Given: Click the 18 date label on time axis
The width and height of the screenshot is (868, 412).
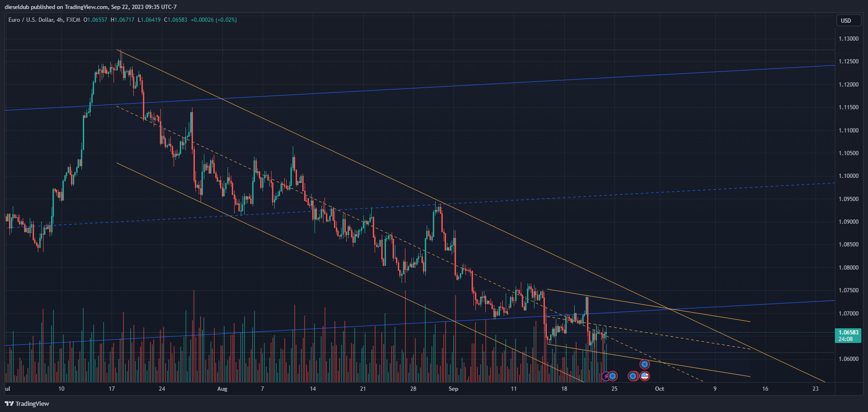Looking at the screenshot, I should 564,389.
